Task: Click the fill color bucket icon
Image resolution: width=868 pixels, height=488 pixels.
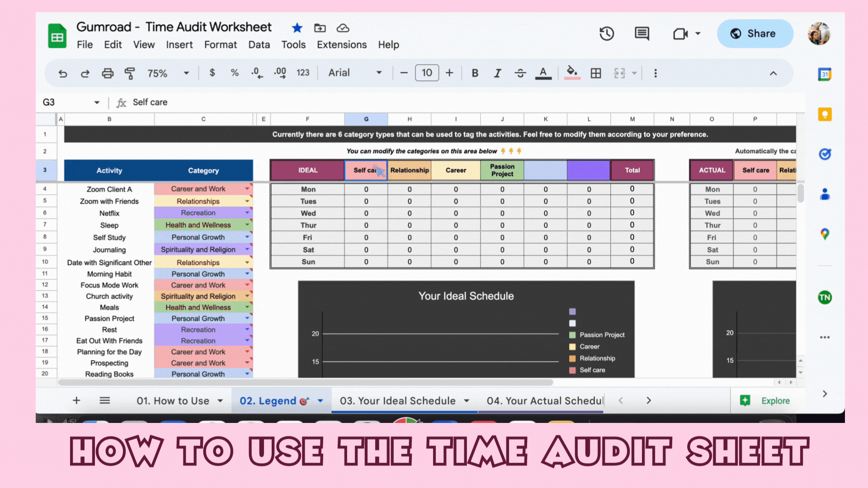Action: 572,72
